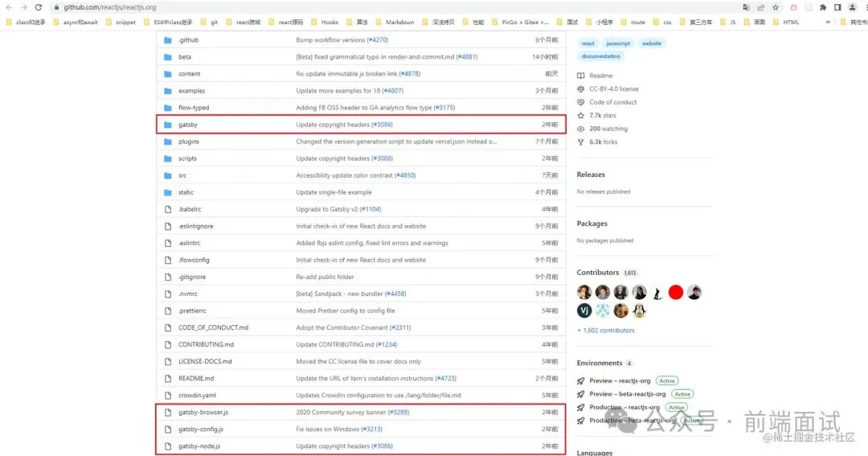The height and width of the screenshot is (456, 868).
Task: Open the content folder
Action: tap(190, 74)
